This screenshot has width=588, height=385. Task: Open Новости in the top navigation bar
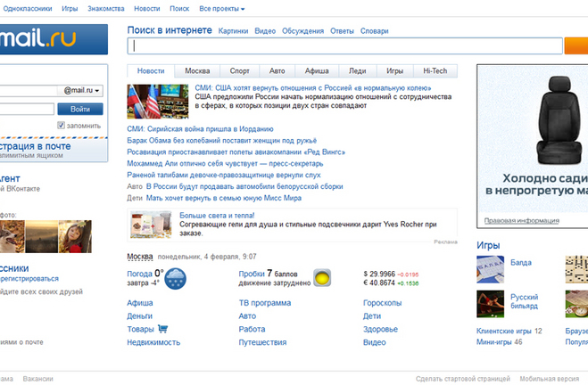tap(147, 9)
